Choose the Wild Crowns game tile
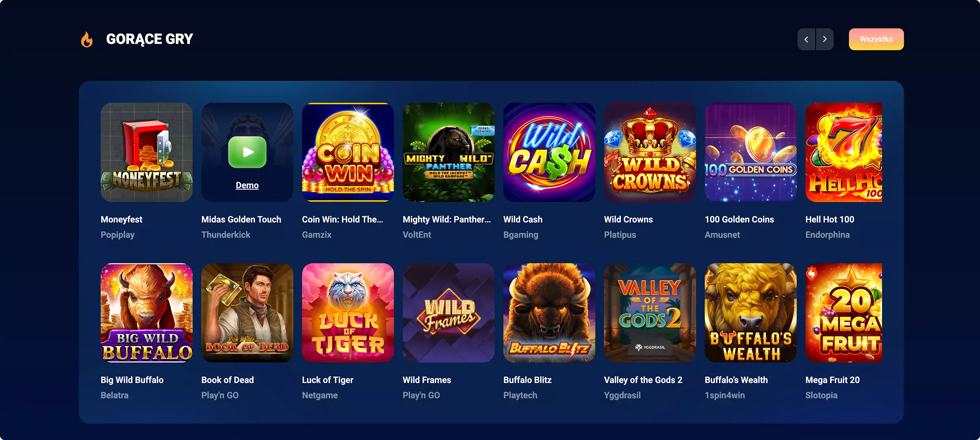Viewport: 980px width, 440px height. [650, 152]
